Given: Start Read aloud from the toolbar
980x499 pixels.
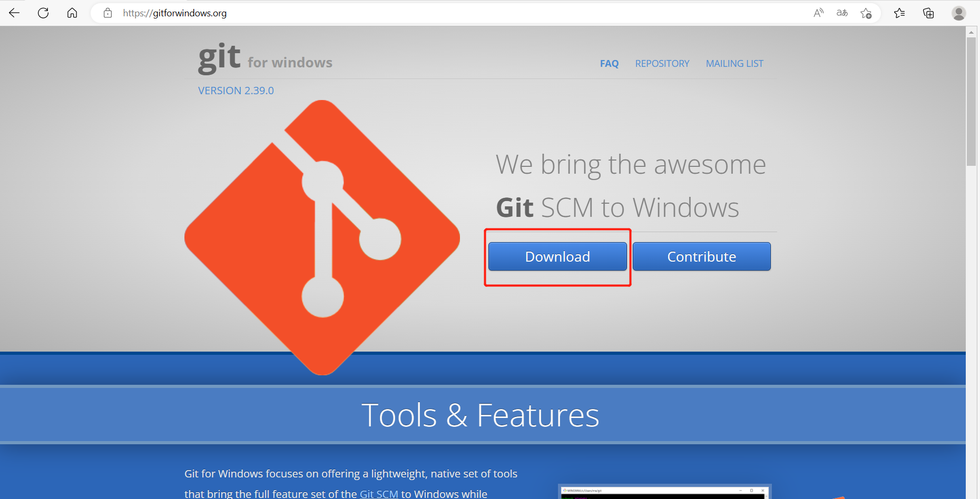Looking at the screenshot, I should point(818,13).
